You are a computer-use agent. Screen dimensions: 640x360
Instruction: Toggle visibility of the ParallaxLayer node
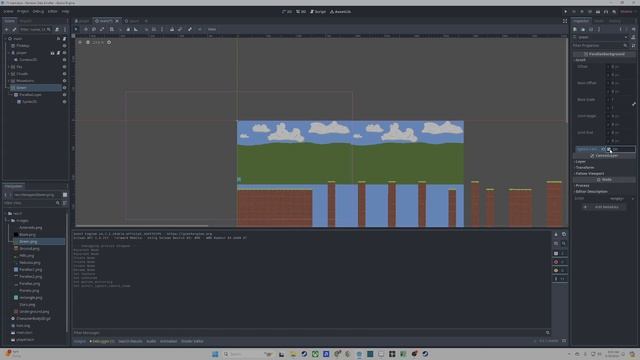pyautogui.click(x=64, y=95)
